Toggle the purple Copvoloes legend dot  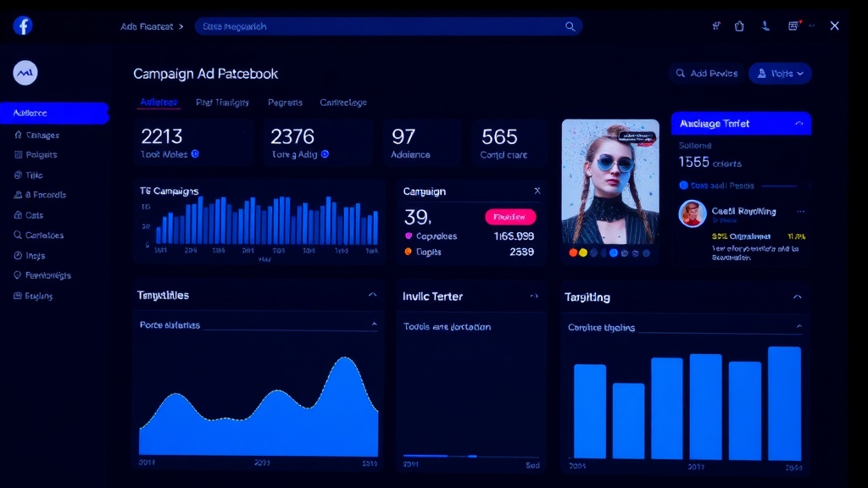(x=409, y=236)
